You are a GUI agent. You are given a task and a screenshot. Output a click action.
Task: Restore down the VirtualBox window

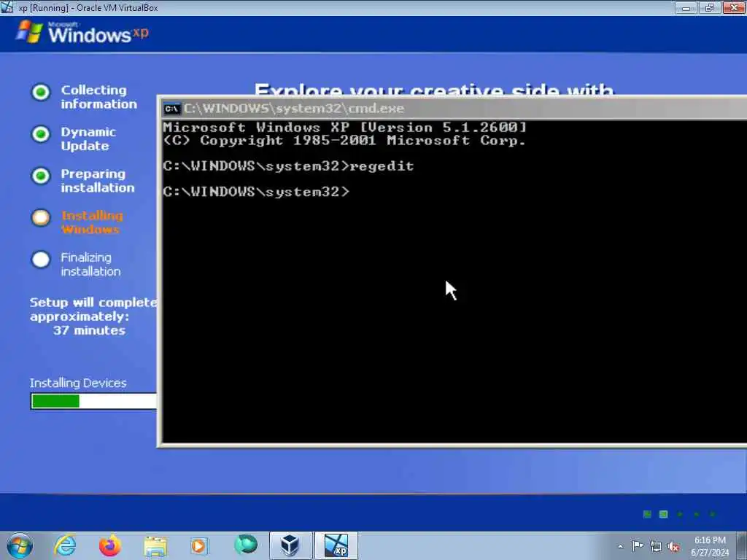(x=710, y=7)
